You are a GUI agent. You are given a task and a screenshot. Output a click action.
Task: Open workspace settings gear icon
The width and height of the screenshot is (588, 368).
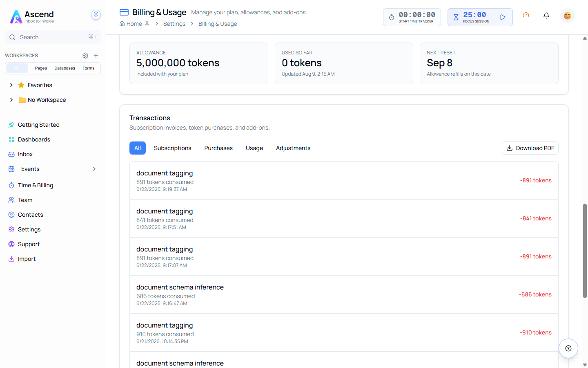point(85,56)
